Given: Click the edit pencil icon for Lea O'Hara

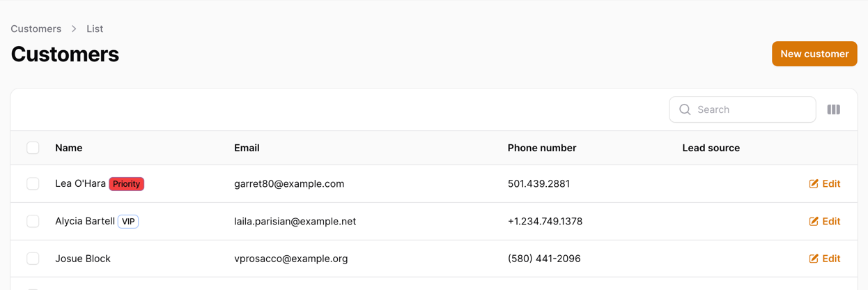Looking at the screenshot, I should [x=813, y=184].
